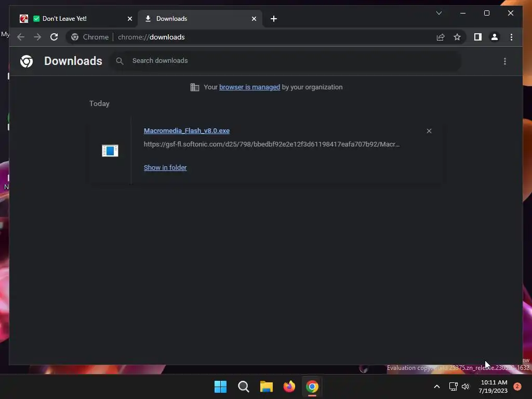The width and height of the screenshot is (532, 399).
Task: Open a new tab with plus
Action: (x=274, y=19)
